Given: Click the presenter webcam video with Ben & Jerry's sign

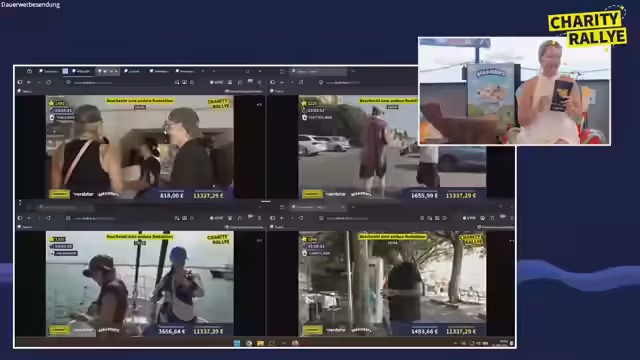Looking at the screenshot, I should pyautogui.click(x=514, y=91).
